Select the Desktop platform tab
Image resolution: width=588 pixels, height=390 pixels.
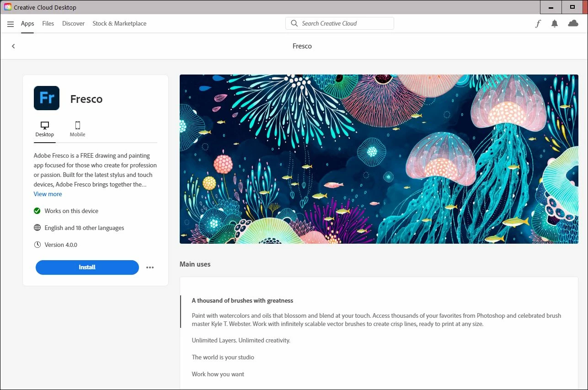pos(45,129)
